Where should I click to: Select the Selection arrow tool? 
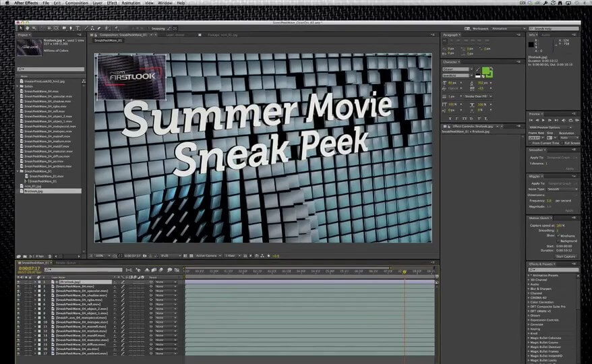tap(20, 28)
